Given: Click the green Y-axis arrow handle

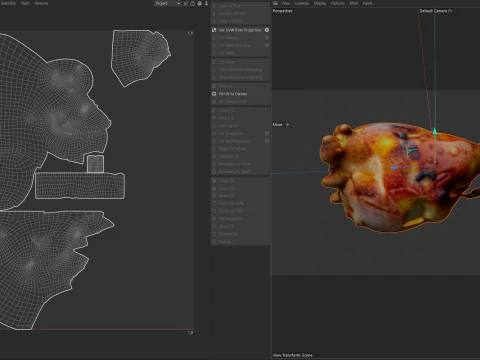Looking at the screenshot, I should point(435,131).
